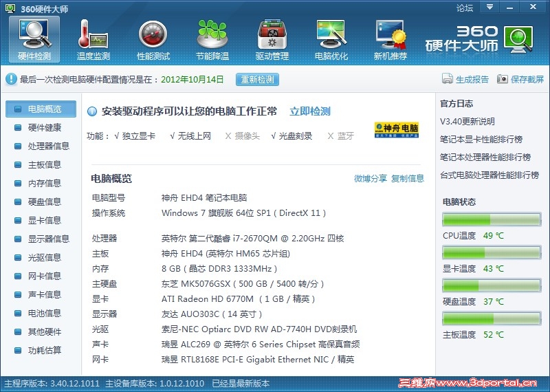Image resolution: width=550 pixels, height=392 pixels.
Task: Click 已经是最新版本 in status bar
Action: [x=241, y=384]
